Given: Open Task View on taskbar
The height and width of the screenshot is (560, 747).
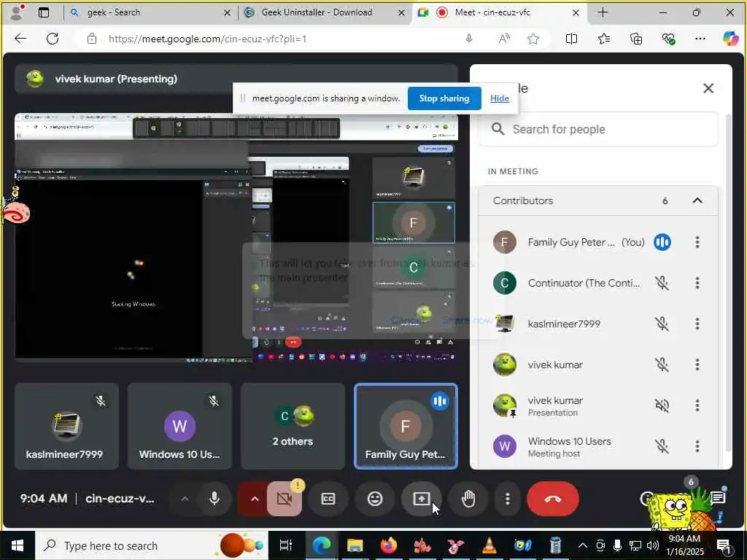Looking at the screenshot, I should (x=285, y=545).
